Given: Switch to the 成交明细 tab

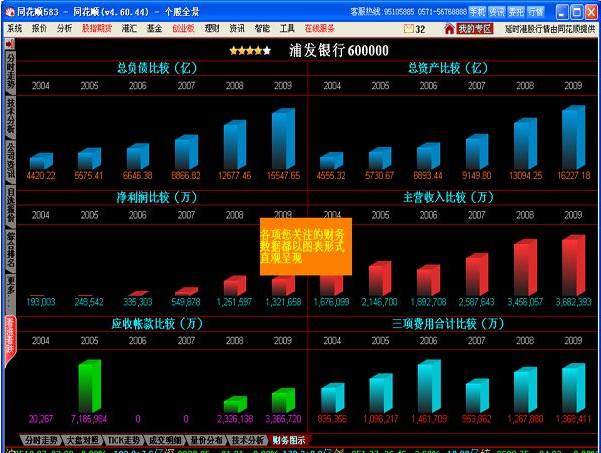Looking at the screenshot, I should pyautogui.click(x=165, y=440).
